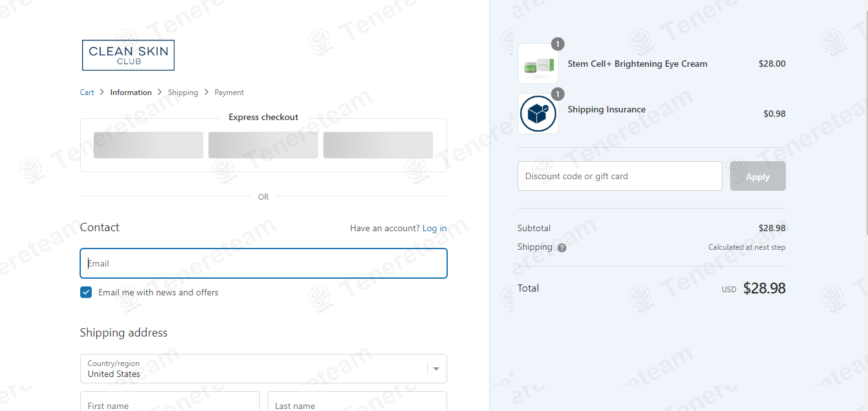Image resolution: width=868 pixels, height=411 pixels.
Task: Click the Shipping Insurance box icon
Action: (538, 114)
